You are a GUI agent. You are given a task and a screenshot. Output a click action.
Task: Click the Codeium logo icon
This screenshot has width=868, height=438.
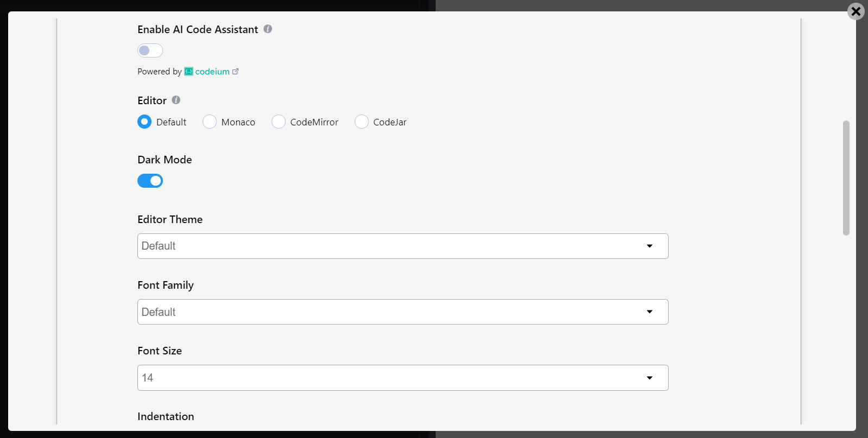click(x=188, y=72)
